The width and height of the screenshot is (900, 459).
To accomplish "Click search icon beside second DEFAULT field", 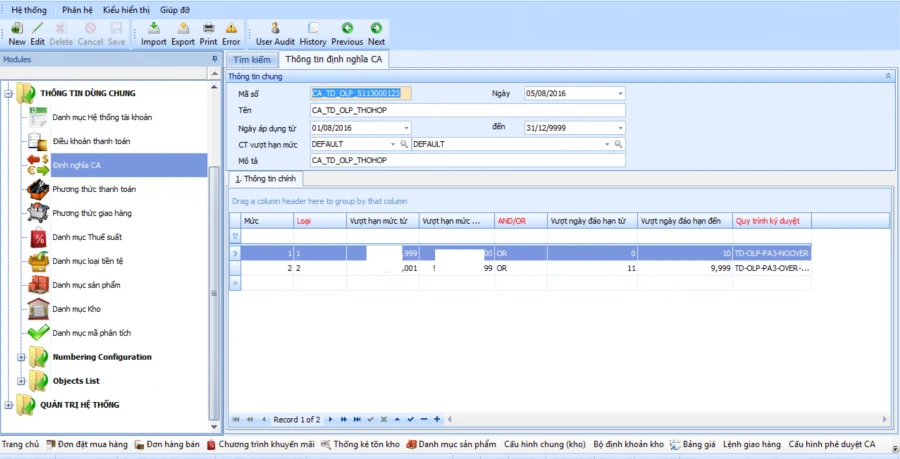I will [x=618, y=144].
